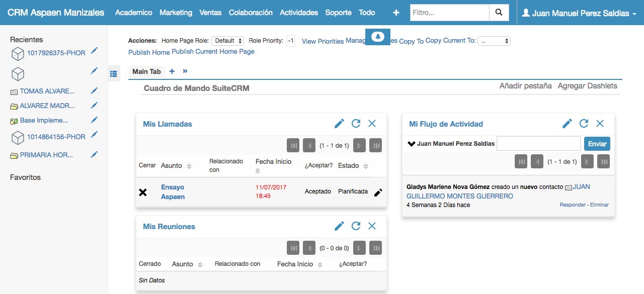Toggle the sidebar list icon
Image resolution: width=644 pixels, height=294 pixels.
114,74
